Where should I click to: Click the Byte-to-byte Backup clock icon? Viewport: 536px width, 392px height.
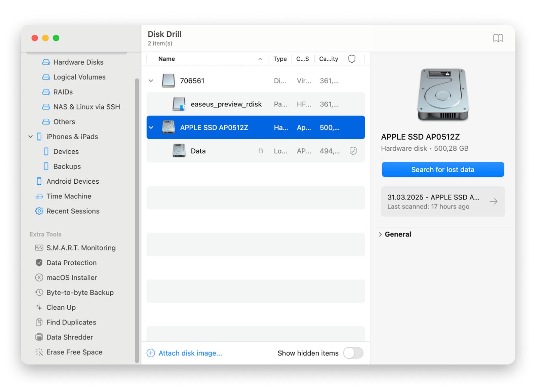point(39,292)
